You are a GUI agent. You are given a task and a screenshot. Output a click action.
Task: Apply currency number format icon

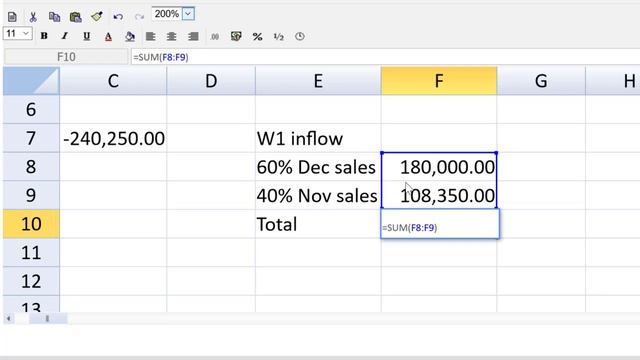point(236,36)
